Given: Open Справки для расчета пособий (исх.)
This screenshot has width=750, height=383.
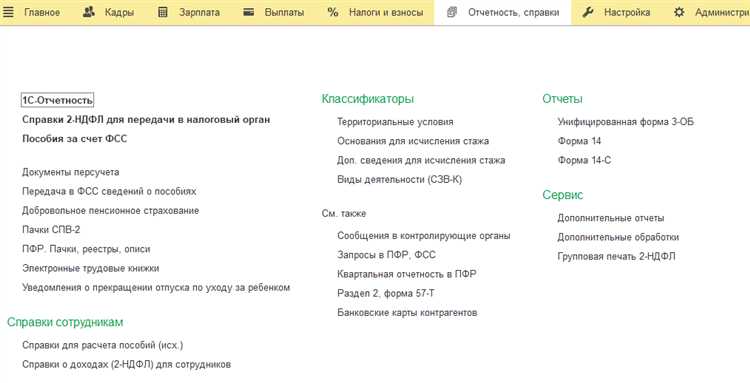Looking at the screenshot, I should (102, 345).
